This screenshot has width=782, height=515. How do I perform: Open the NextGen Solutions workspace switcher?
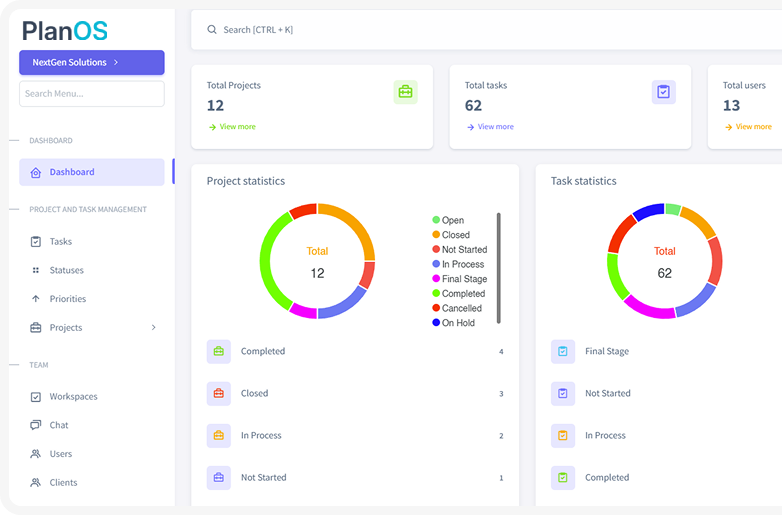coord(91,62)
